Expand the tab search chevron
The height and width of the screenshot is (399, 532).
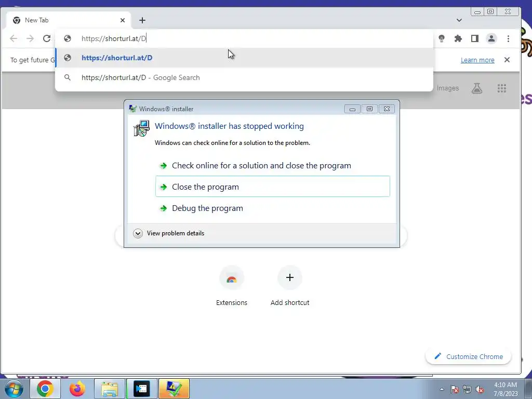pos(459,20)
